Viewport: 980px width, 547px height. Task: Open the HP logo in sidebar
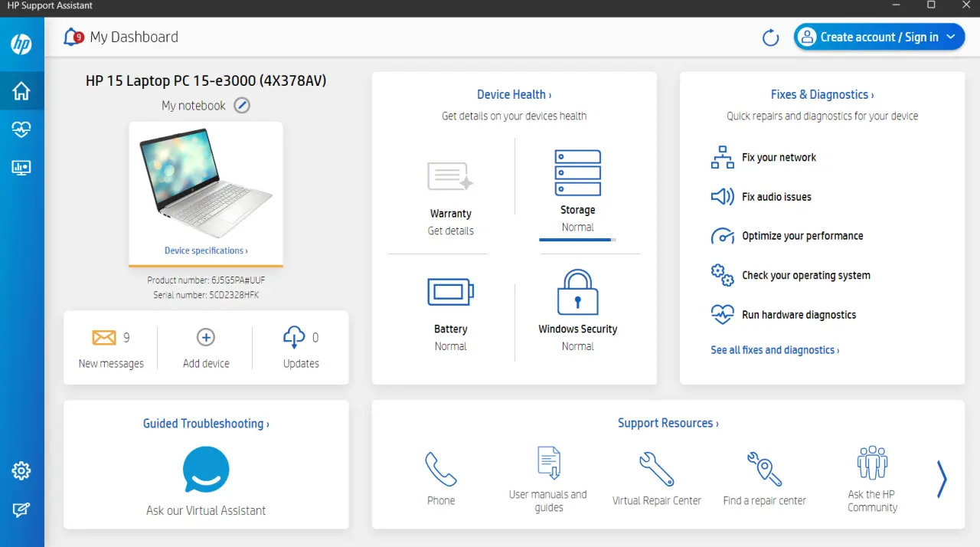21,44
